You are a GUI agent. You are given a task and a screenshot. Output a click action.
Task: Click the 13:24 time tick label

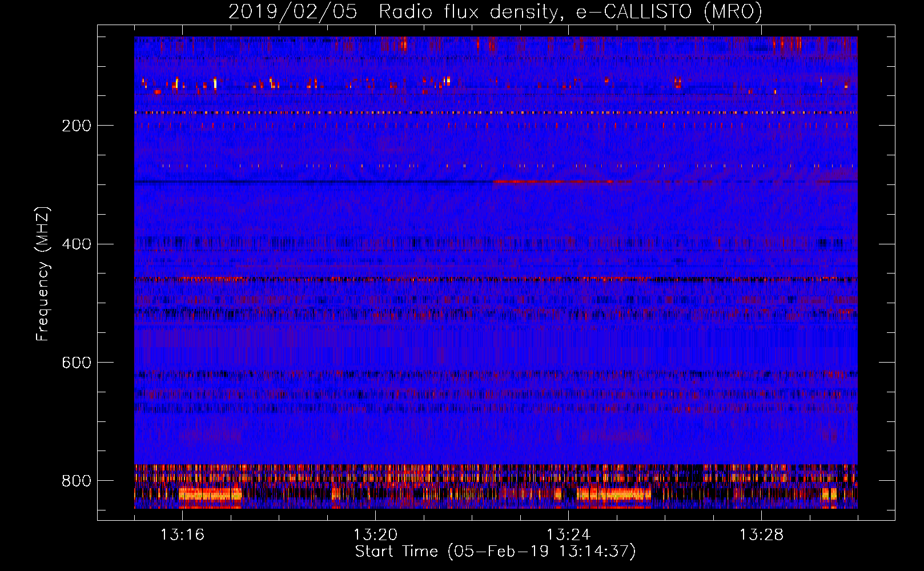568,535
